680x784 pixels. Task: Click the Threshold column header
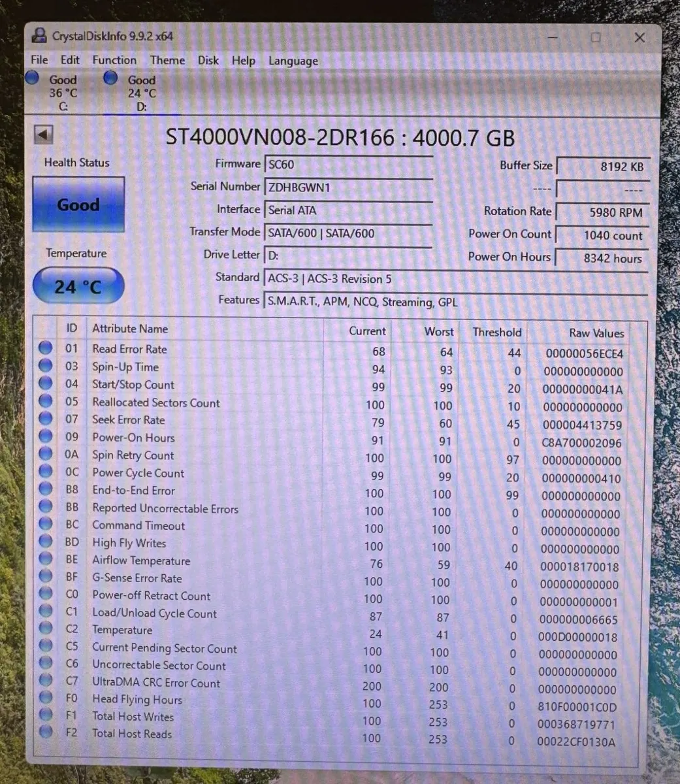click(x=497, y=332)
